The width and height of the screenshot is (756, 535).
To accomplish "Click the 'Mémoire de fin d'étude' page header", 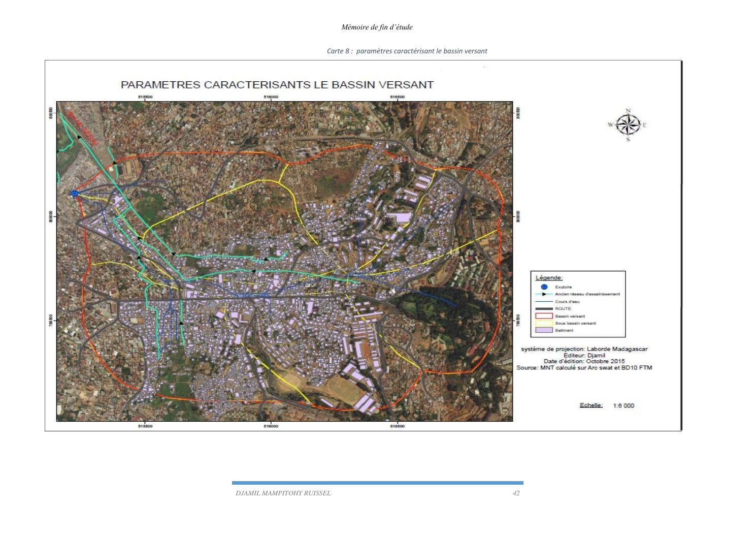I will [377, 27].
